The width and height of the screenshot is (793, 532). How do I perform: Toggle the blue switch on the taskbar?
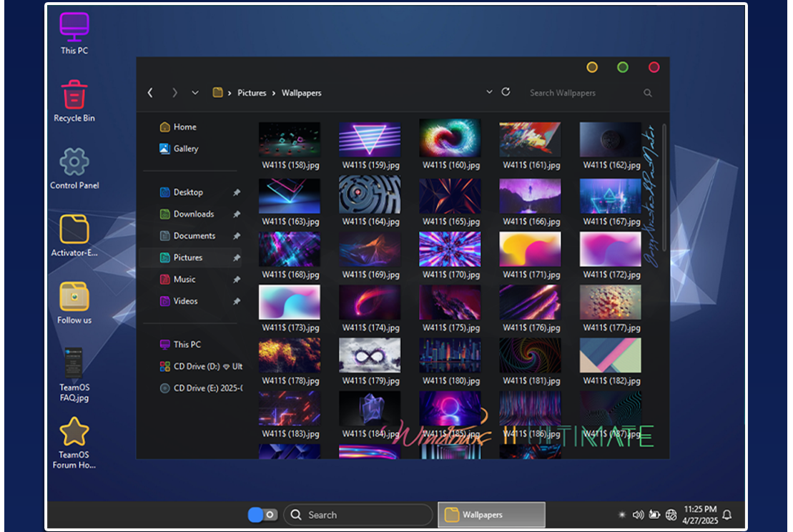[262, 515]
